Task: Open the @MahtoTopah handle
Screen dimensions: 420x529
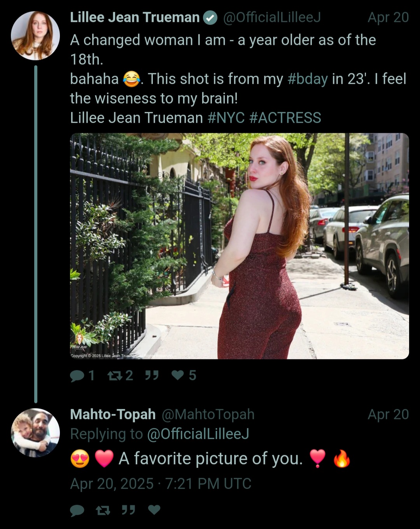Action: [208, 415]
